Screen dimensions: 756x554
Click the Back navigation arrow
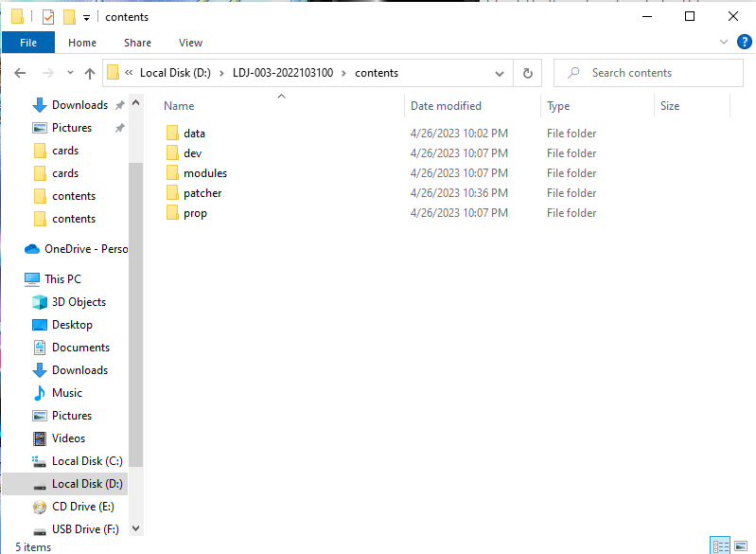click(x=20, y=73)
